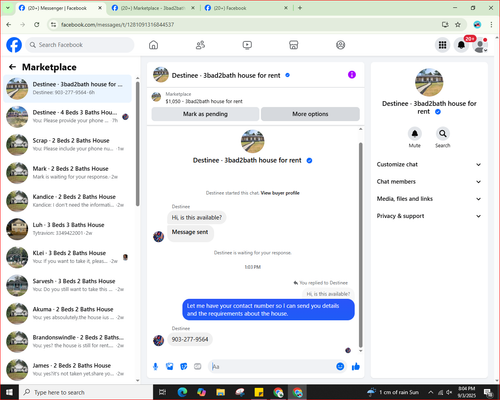
Task: Search in conversation magnifier icon
Action: (x=442, y=134)
